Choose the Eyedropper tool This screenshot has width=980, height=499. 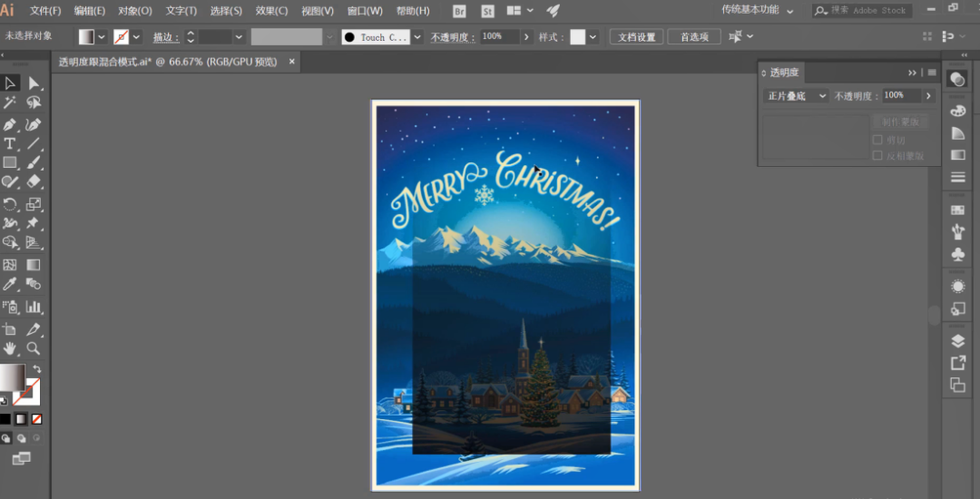(9, 285)
